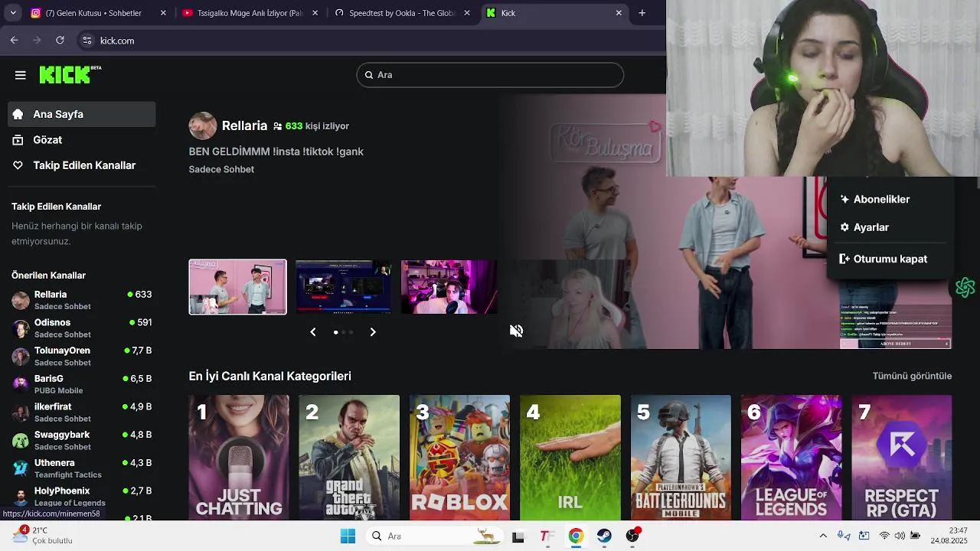Click the browser back arrow

(x=14, y=41)
